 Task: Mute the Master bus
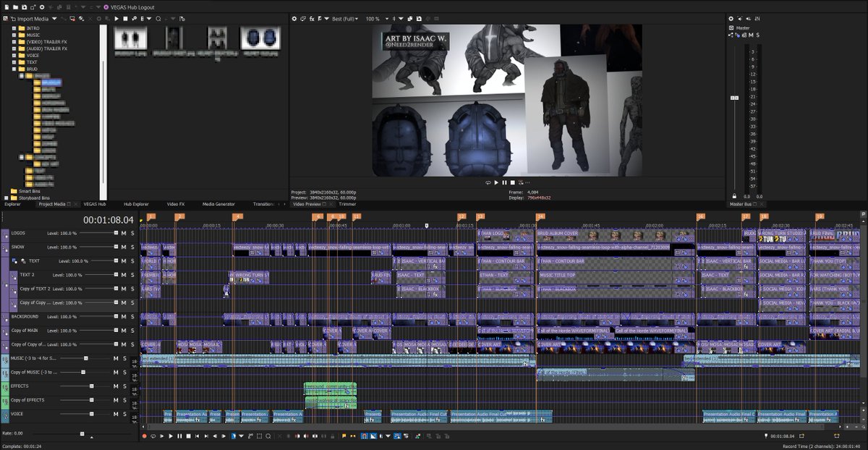pyautogui.click(x=751, y=35)
